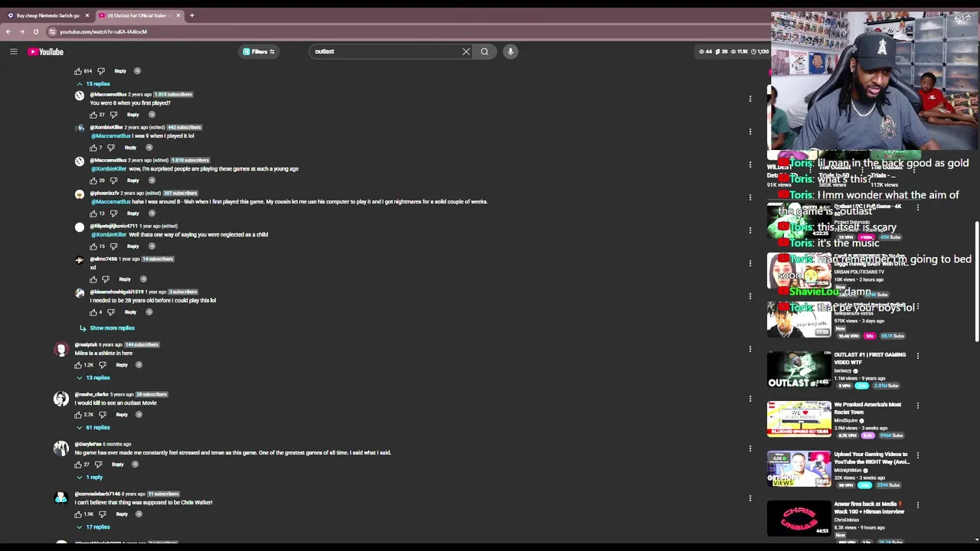Expand '1 reply' under DarylsFan's comment

(x=90, y=477)
